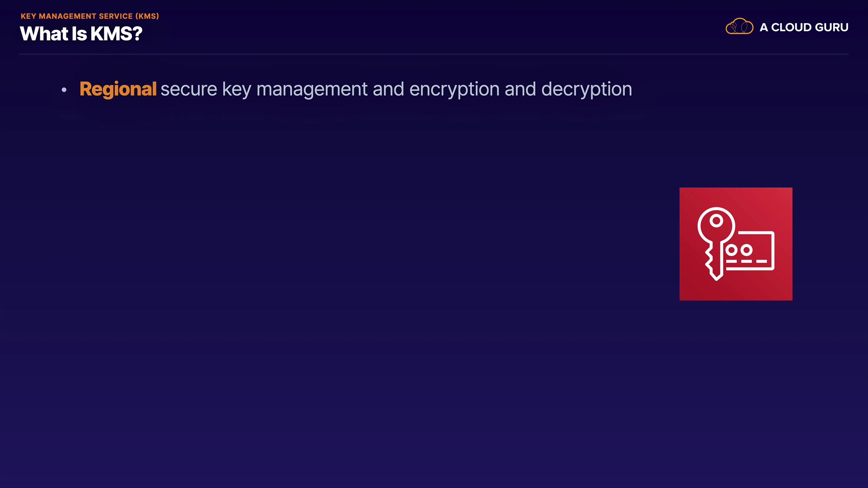868x488 pixels.
Task: Click the "KEY MANAGEMENT SERVICE (KMS)" header label
Action: point(90,16)
